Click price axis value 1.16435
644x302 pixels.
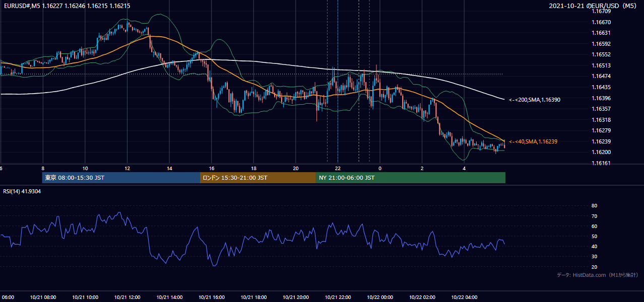[x=602, y=87]
